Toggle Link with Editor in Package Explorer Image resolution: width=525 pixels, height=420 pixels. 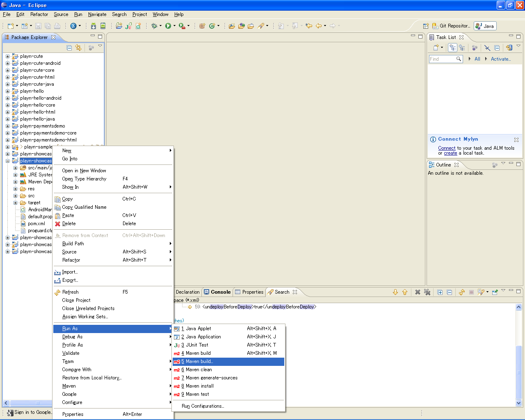point(78,48)
